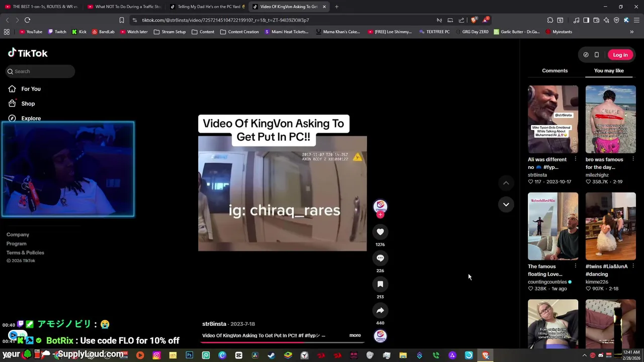Go to next video with down chevron
This screenshot has height=362, width=644.
pos(506,204)
